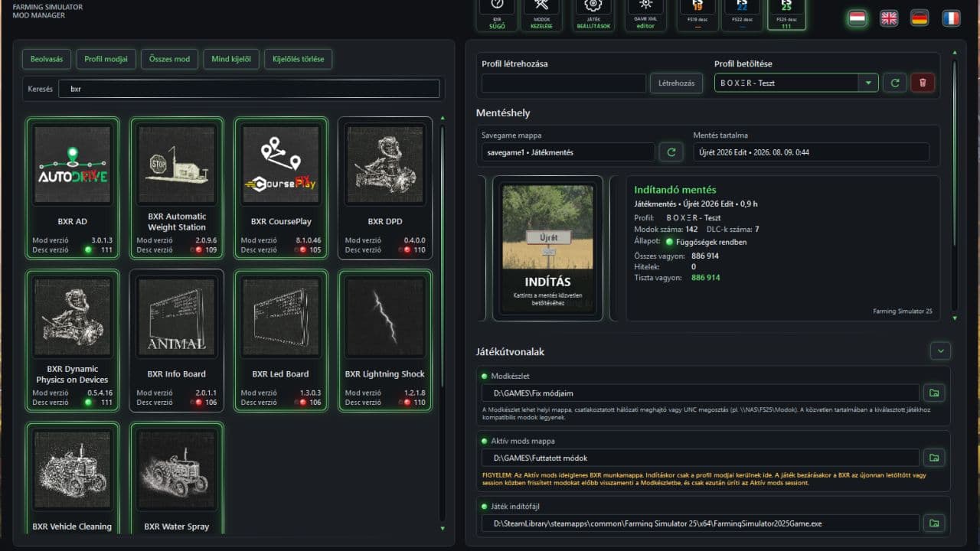Delete profile with red trash icon

923,83
